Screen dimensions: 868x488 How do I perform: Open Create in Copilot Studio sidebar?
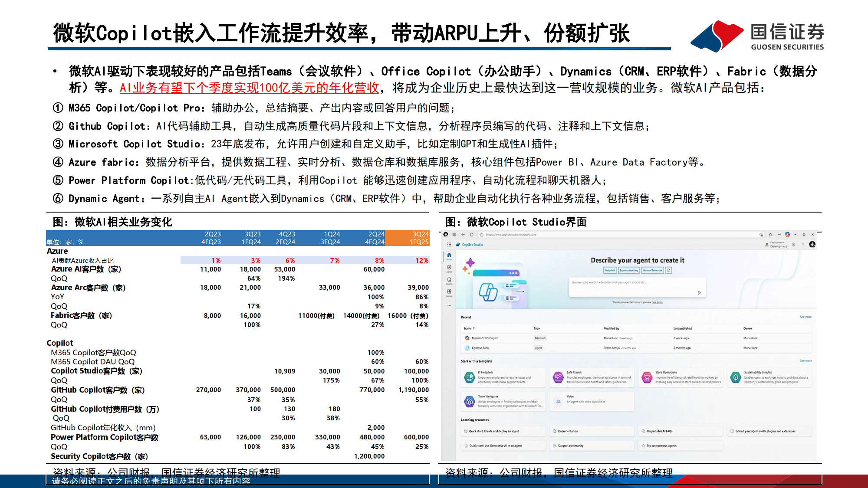point(449,269)
